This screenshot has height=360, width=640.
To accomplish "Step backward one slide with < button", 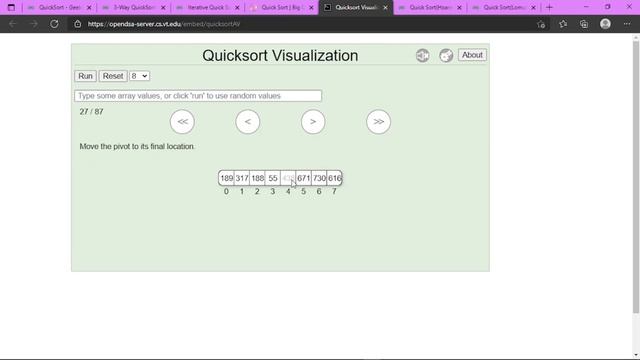I will point(248,122).
